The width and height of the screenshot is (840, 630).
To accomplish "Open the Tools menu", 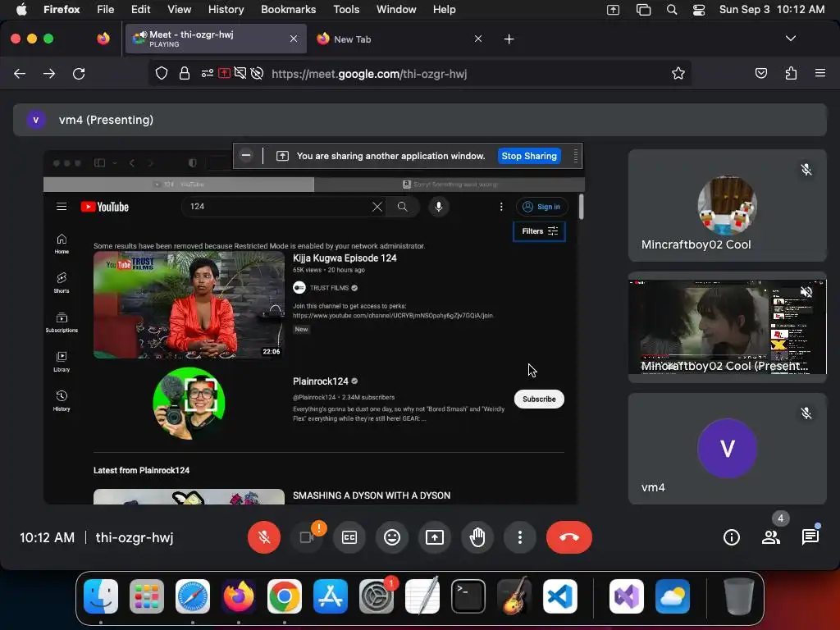I will [x=346, y=10].
